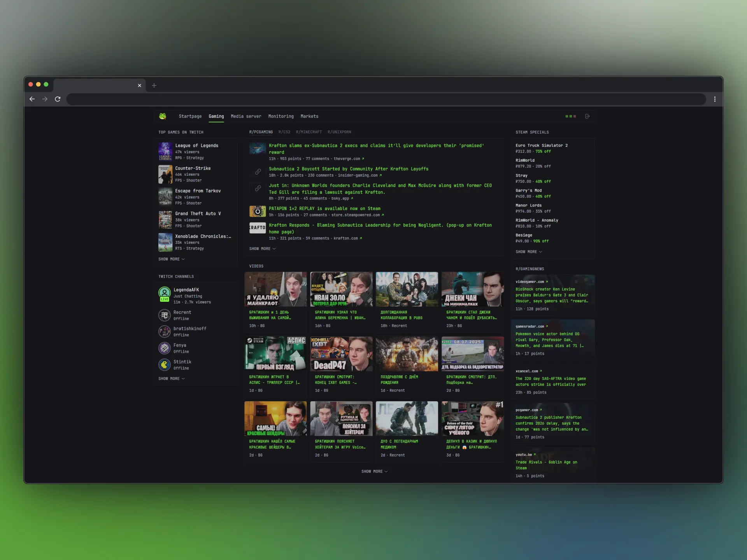Click external arrow next to theverge.com
Image resolution: width=747 pixels, height=560 pixels.
pyautogui.click(x=363, y=159)
